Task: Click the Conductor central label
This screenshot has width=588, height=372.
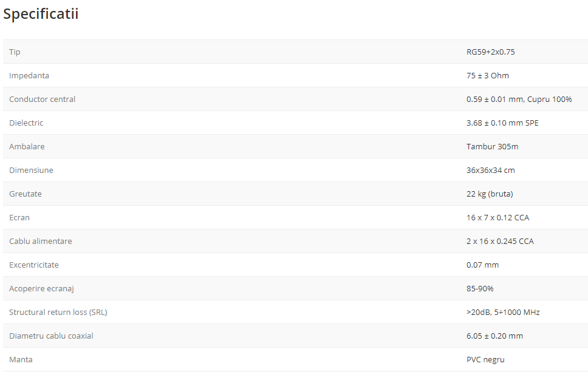Action: (x=42, y=99)
